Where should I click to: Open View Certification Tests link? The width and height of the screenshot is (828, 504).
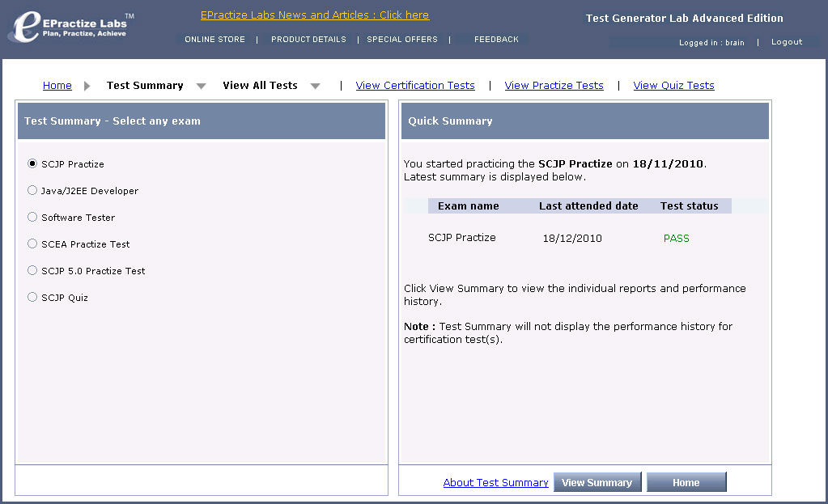(x=415, y=86)
